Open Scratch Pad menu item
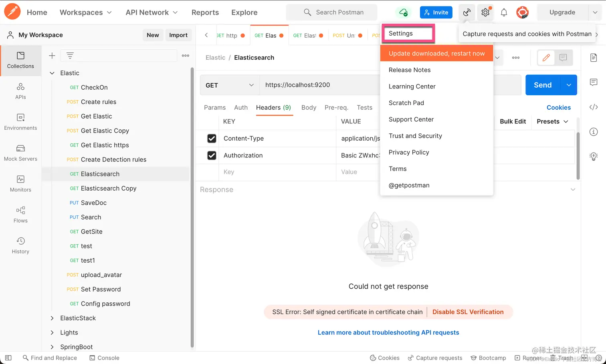The image size is (606, 364). (436, 103)
